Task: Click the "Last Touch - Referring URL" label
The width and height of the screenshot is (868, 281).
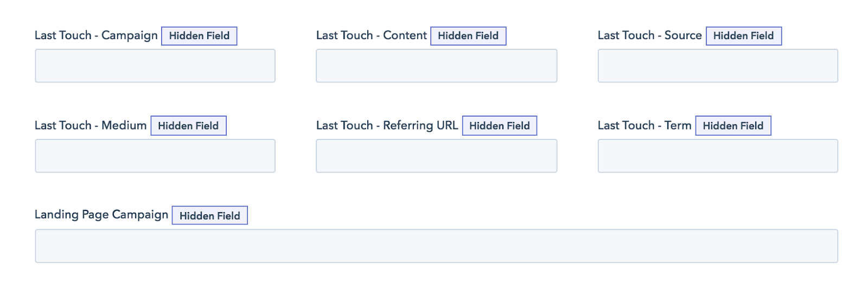Action: click(387, 126)
